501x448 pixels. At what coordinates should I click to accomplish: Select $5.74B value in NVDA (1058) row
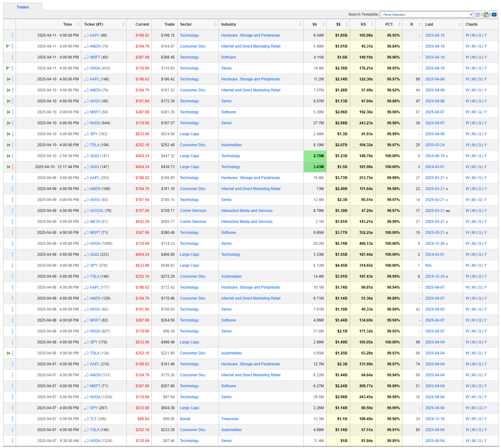click(341, 244)
